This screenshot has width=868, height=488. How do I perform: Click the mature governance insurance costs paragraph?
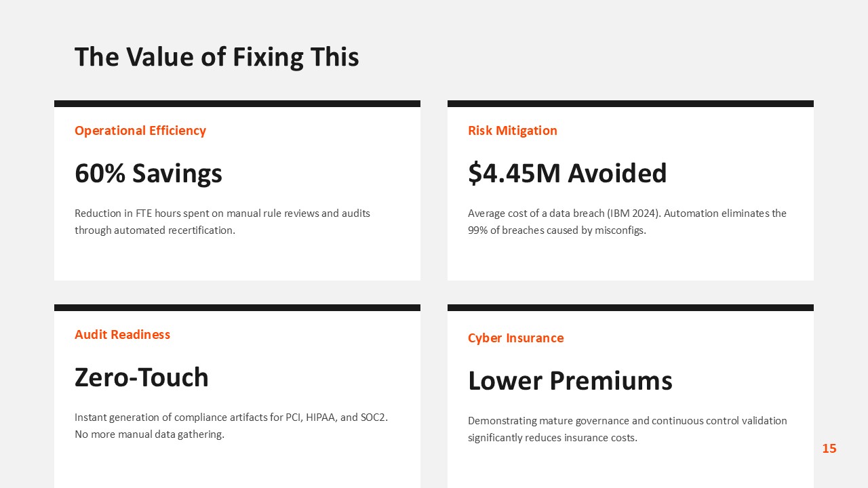point(627,429)
